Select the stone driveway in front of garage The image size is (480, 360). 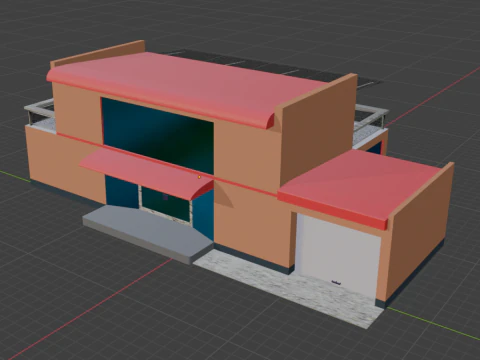pos(289,288)
